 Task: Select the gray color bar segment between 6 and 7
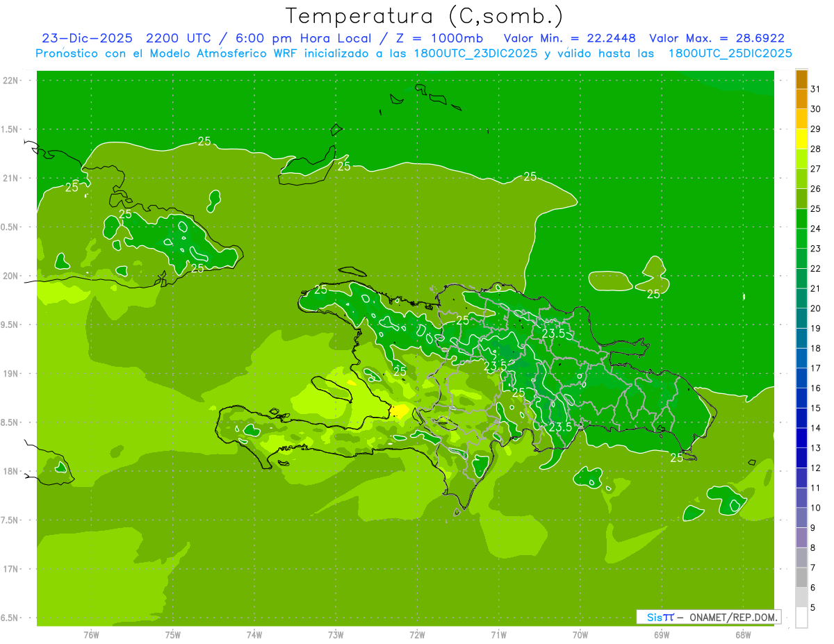(801, 577)
